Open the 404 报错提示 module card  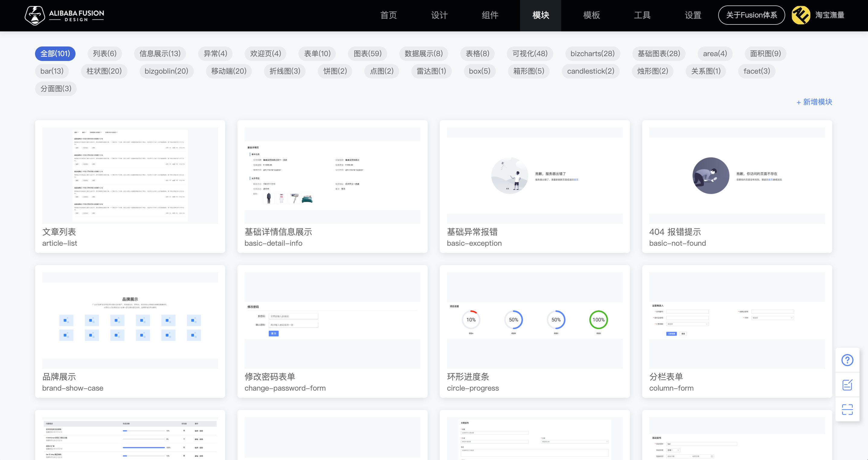tap(737, 186)
